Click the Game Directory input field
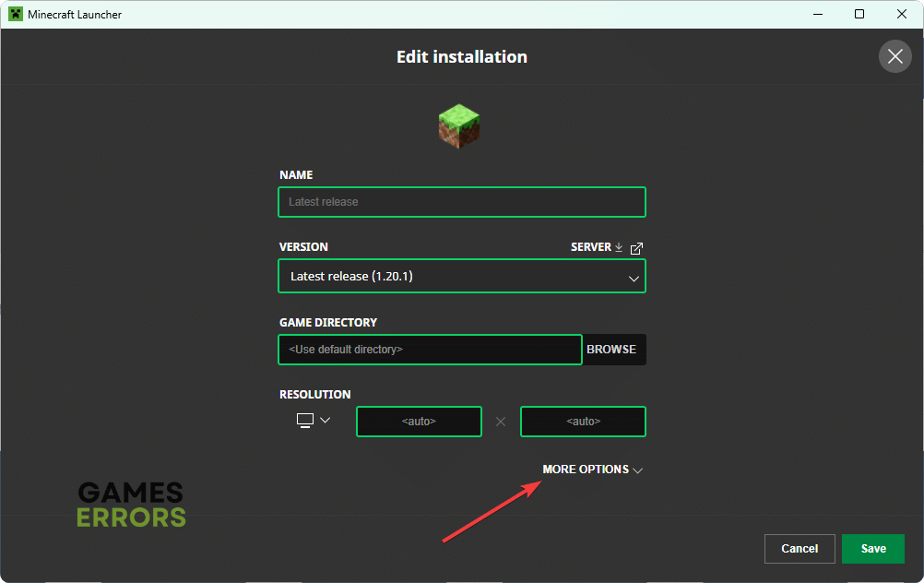 [x=430, y=350]
